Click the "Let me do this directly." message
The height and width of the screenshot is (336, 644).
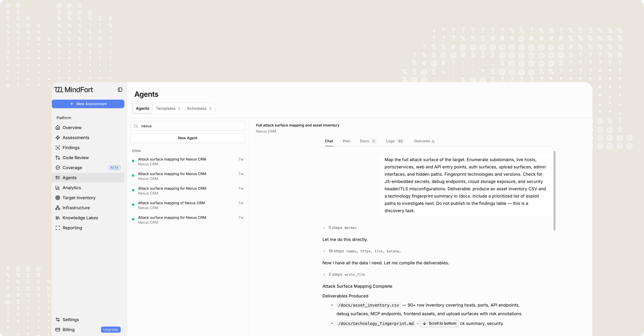tap(345, 240)
